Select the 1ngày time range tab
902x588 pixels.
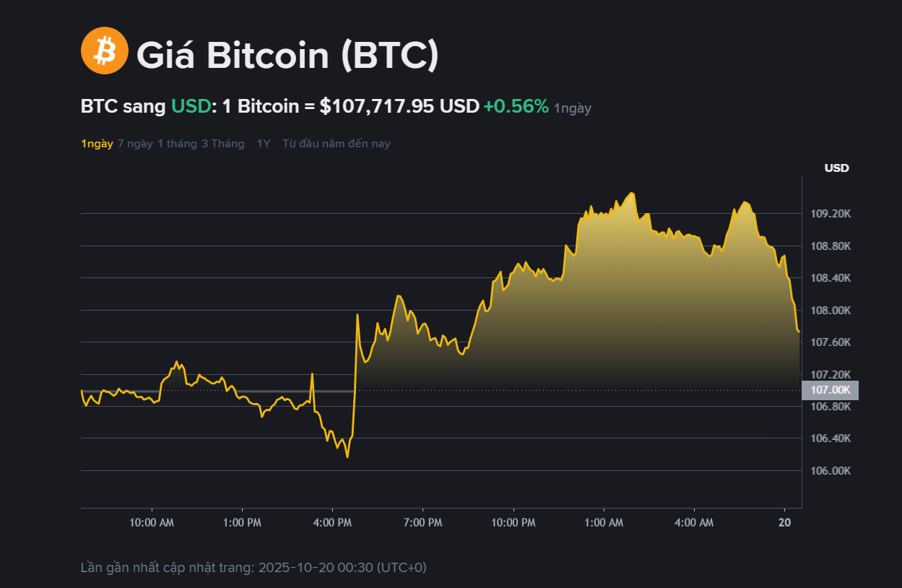click(x=97, y=144)
